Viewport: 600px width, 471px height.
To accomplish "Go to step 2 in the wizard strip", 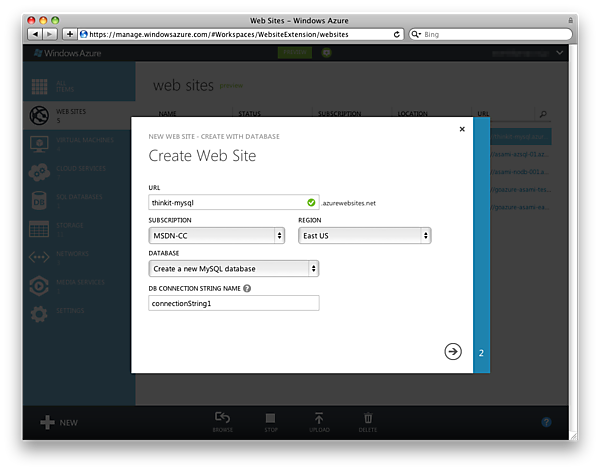I will click(x=481, y=353).
